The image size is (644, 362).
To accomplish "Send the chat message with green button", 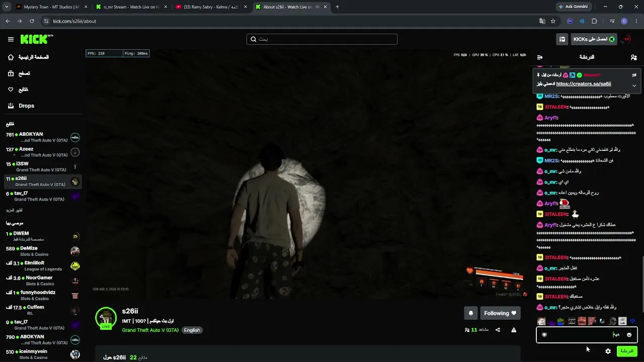I will [x=627, y=351].
